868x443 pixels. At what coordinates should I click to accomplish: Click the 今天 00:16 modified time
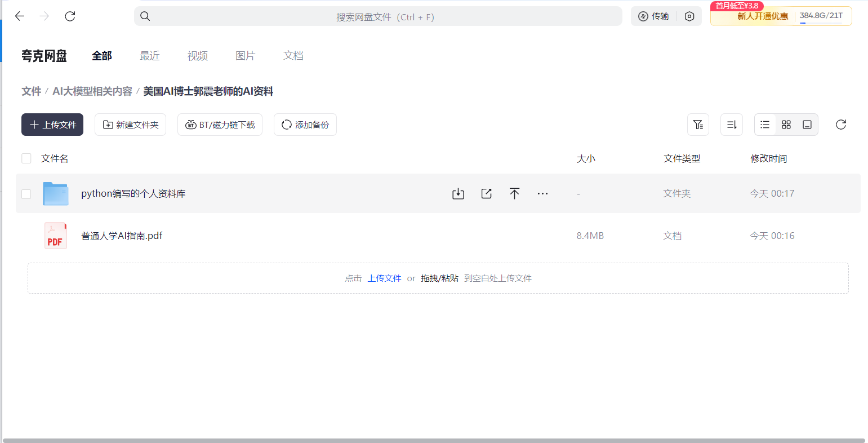click(772, 236)
